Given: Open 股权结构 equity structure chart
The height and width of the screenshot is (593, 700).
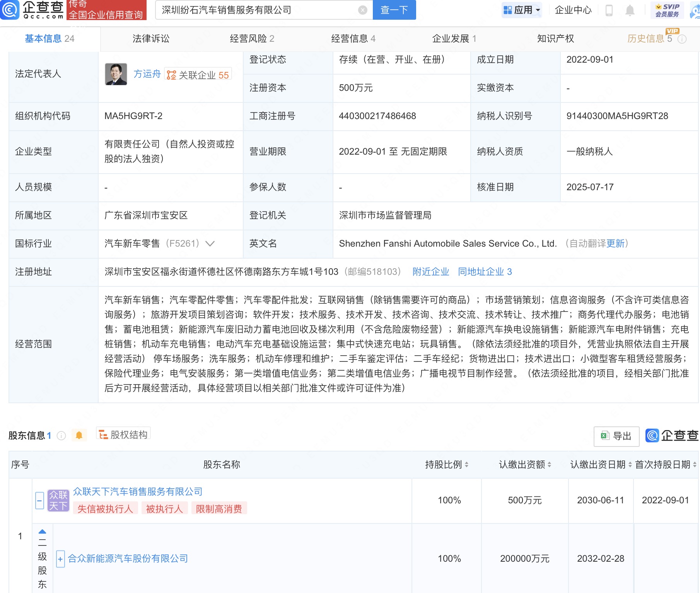Looking at the screenshot, I should coord(123,435).
